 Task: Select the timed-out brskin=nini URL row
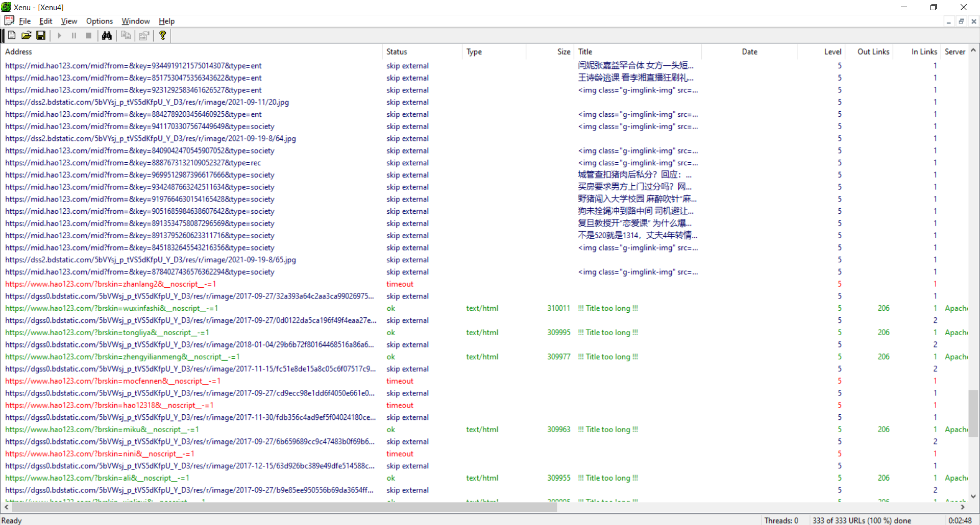[485, 454]
